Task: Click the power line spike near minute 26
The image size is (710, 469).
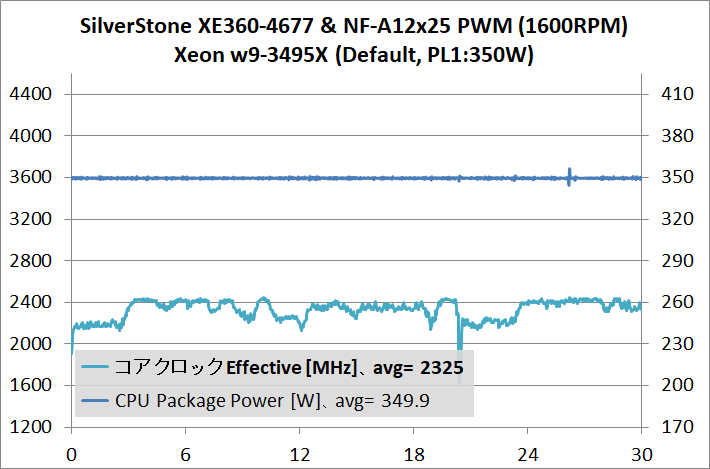Action: [x=569, y=177]
